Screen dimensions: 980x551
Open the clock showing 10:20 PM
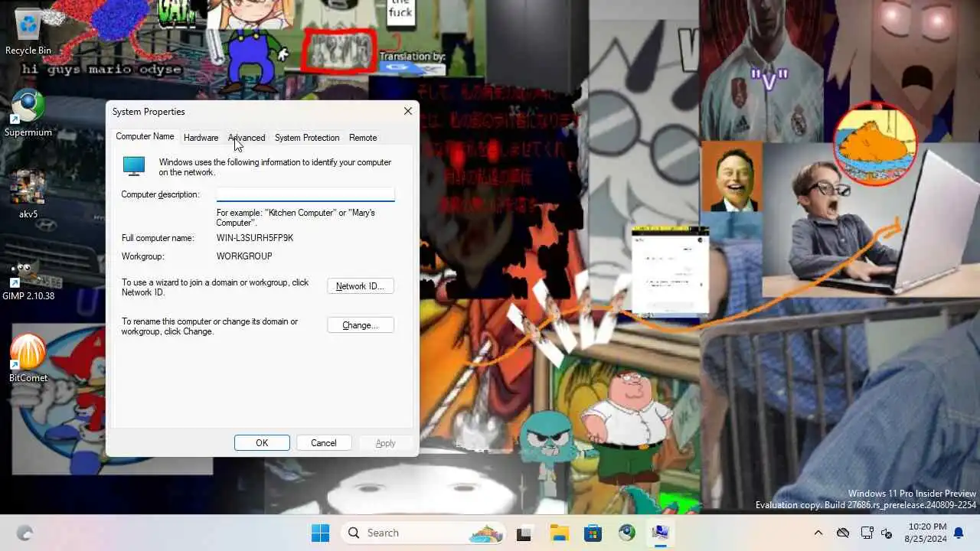[x=927, y=533]
